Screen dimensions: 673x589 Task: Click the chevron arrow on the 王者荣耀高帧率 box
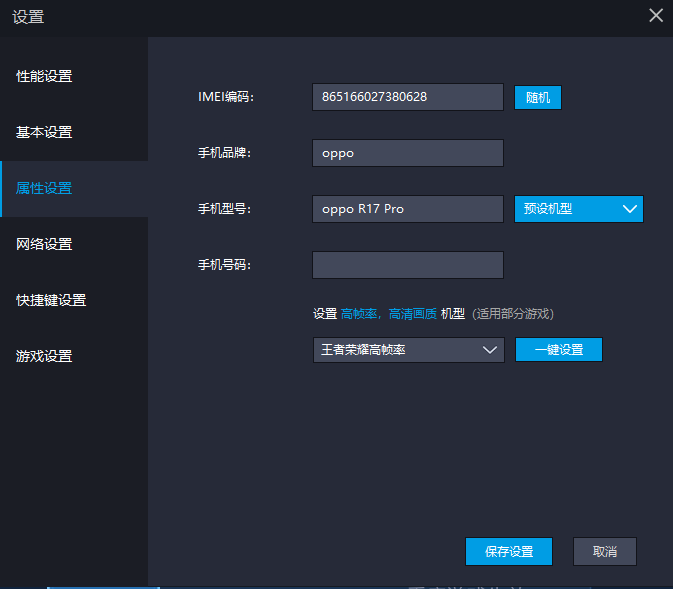(x=490, y=350)
